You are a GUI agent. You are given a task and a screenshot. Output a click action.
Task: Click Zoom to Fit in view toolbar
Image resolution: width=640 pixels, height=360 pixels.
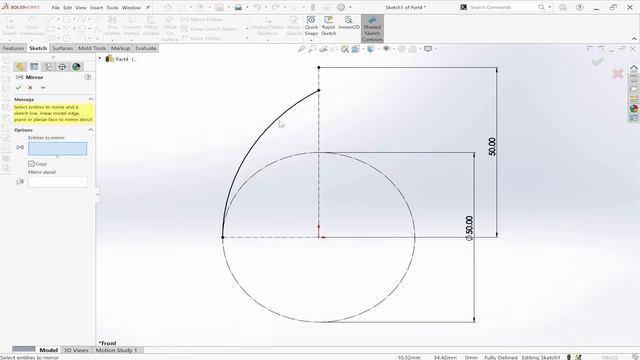pos(301,49)
